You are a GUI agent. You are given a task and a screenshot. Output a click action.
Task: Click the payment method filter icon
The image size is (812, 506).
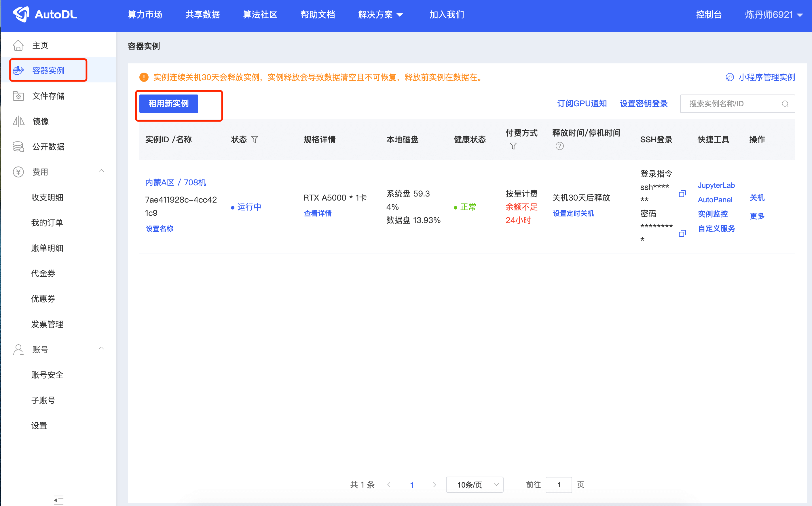[513, 146]
